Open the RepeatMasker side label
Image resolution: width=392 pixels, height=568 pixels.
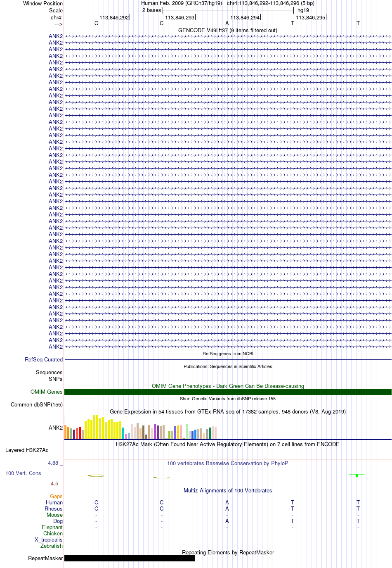coord(45,558)
